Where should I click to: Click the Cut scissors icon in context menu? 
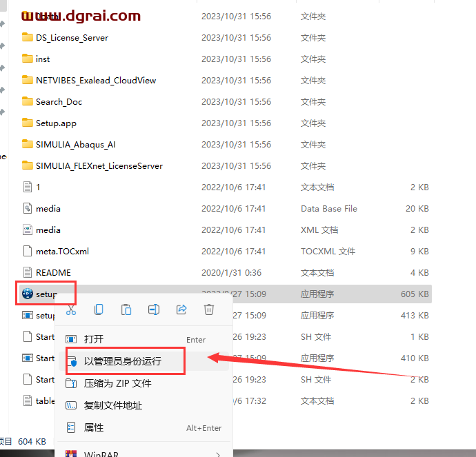pyautogui.click(x=70, y=310)
